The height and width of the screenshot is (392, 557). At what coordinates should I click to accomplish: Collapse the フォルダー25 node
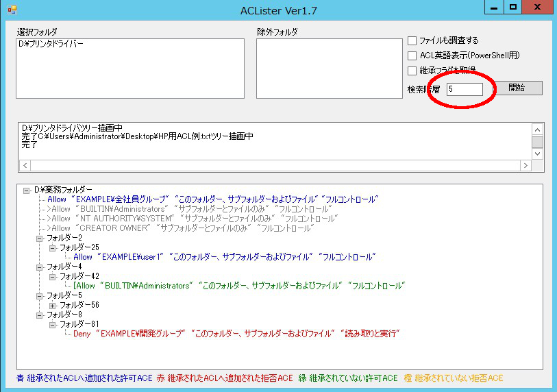click(x=52, y=248)
